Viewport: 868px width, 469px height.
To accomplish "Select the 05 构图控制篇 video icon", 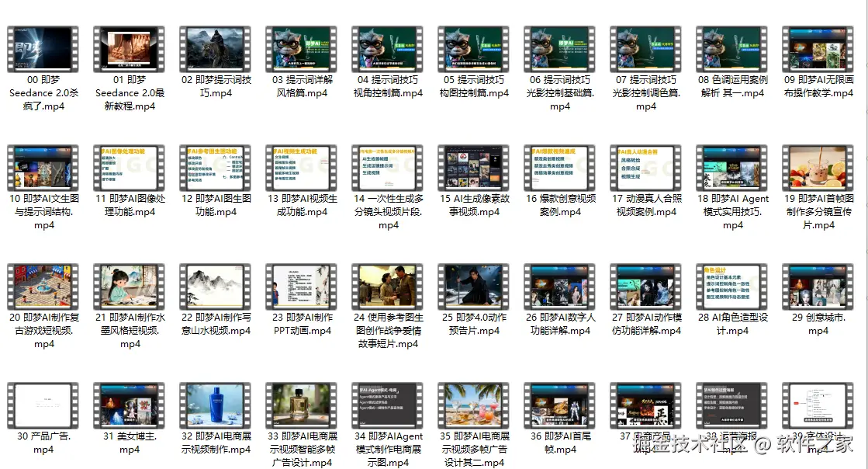I will (x=474, y=49).
